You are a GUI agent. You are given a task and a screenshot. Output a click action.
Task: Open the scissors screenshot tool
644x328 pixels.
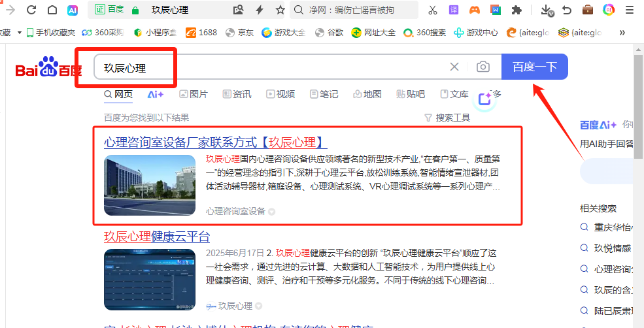point(432,10)
